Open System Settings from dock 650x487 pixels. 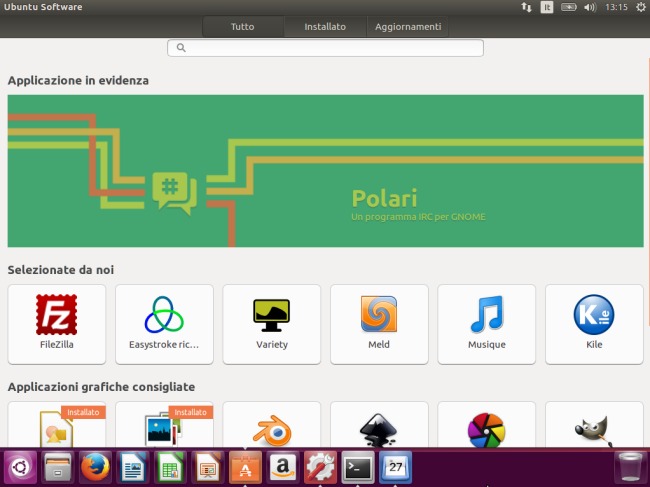(x=320, y=468)
